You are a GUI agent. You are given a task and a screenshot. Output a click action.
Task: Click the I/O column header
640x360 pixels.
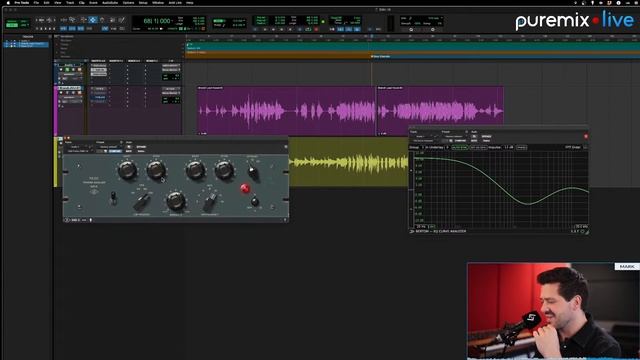point(171,61)
